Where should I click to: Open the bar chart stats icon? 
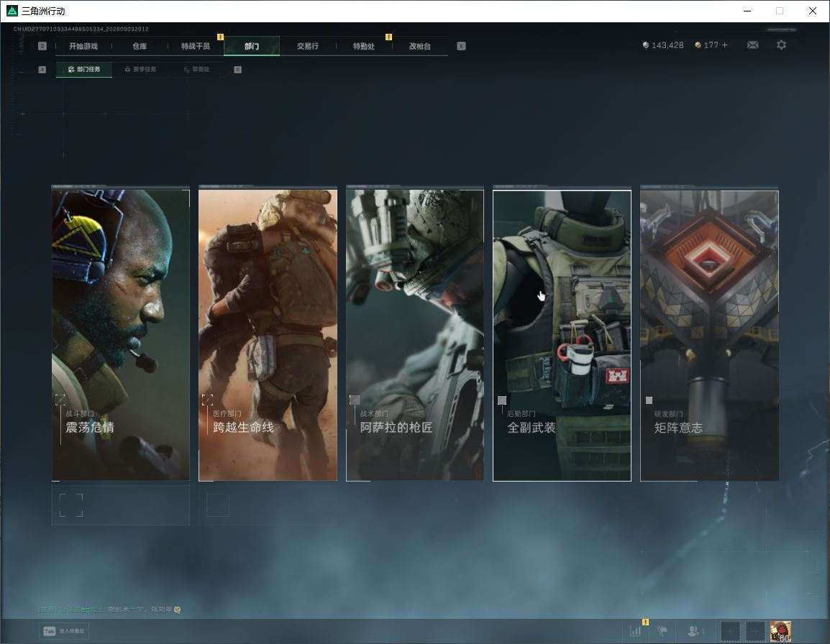635,631
